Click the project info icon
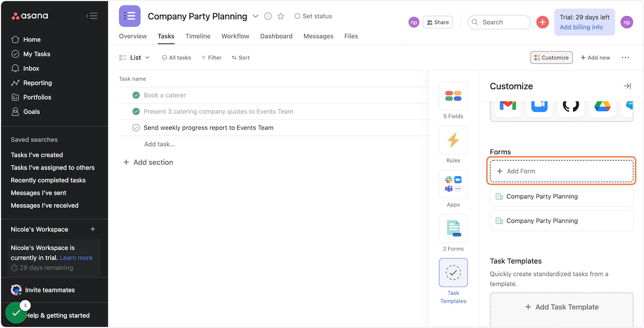 point(268,16)
